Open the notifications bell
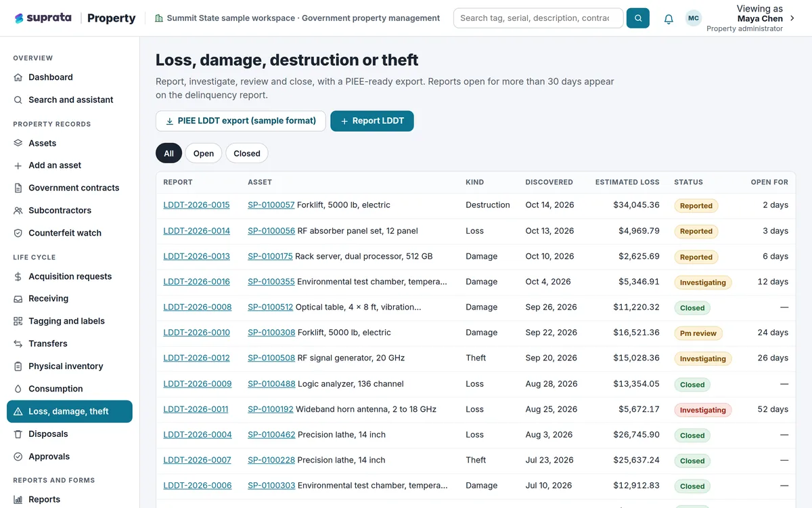 click(x=669, y=19)
